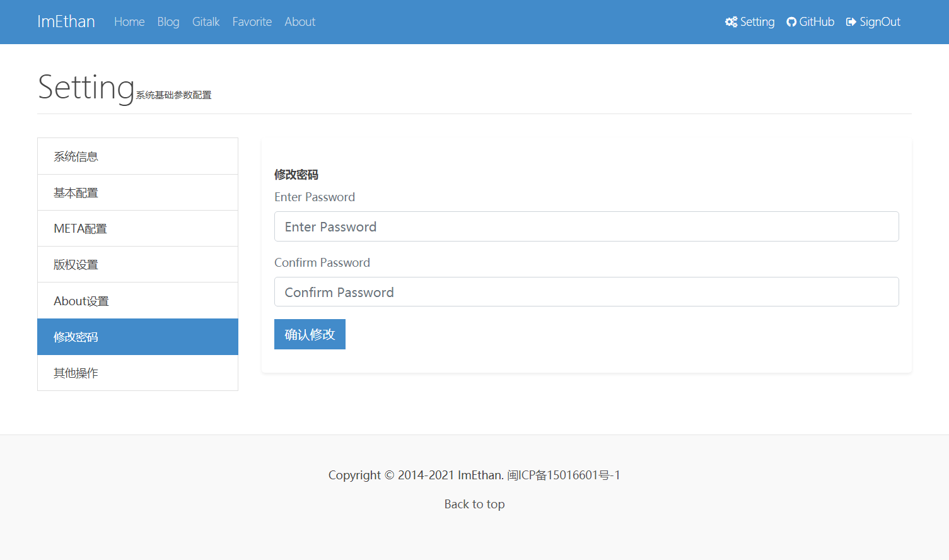Click the Back to top link
The height and width of the screenshot is (560, 949).
(474, 504)
